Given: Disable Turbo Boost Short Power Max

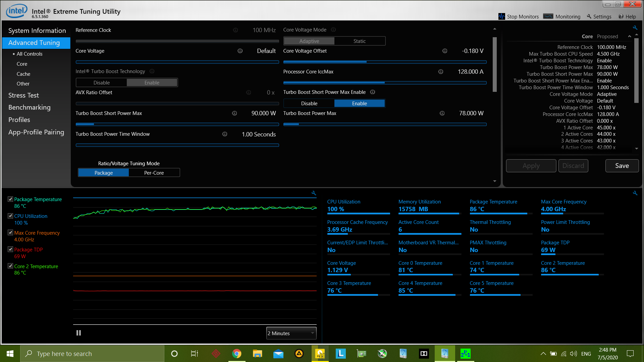Looking at the screenshot, I should pos(309,103).
